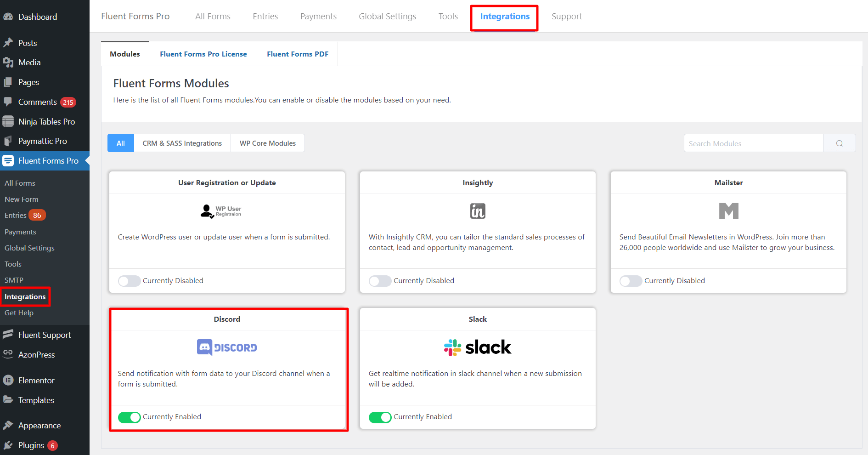Click the WP User Registration logo
Image resolution: width=868 pixels, height=455 pixels.
[x=221, y=211]
